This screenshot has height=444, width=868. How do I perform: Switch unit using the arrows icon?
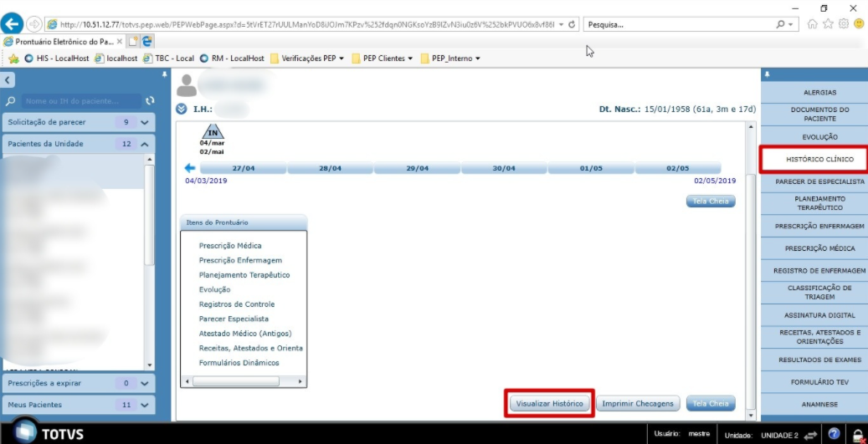[x=811, y=435]
